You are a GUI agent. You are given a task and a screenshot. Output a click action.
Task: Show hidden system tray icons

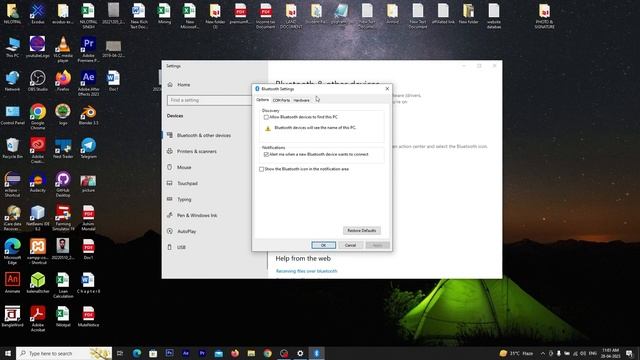click(x=542, y=353)
